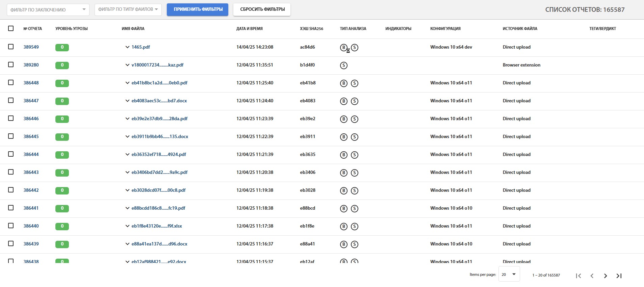
Task: Click the threat level column header
Action: pos(71,29)
